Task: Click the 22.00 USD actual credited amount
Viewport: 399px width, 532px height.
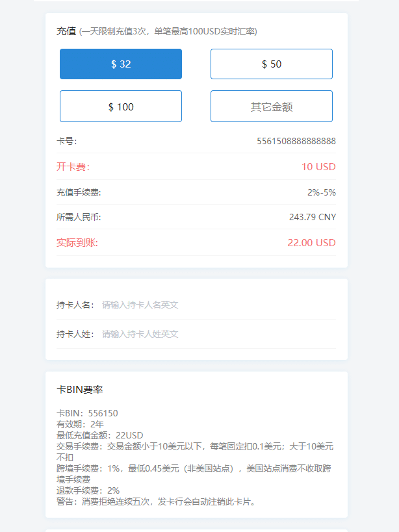Action: coord(311,242)
